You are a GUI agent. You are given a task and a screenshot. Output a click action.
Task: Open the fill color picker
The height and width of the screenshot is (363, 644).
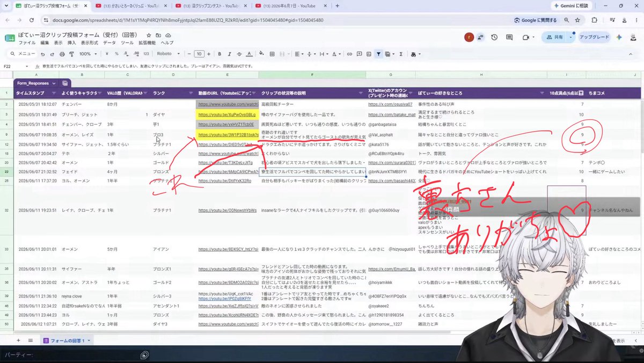point(261,54)
